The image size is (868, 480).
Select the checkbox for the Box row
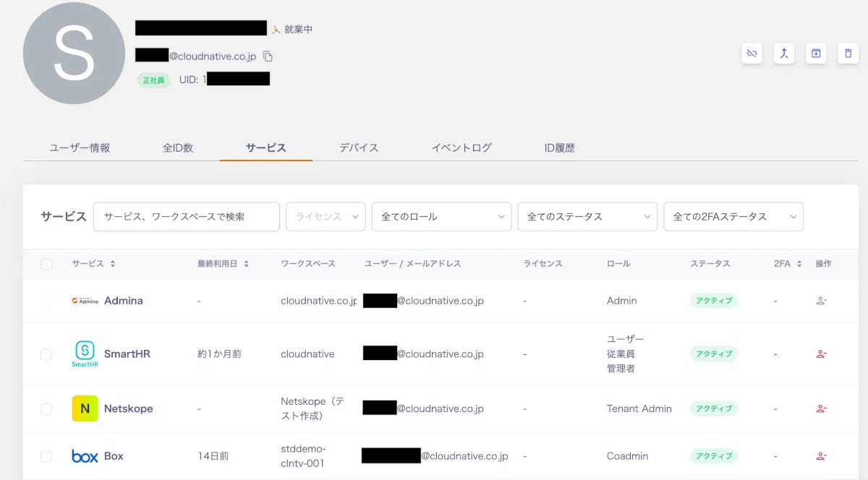tap(46, 456)
